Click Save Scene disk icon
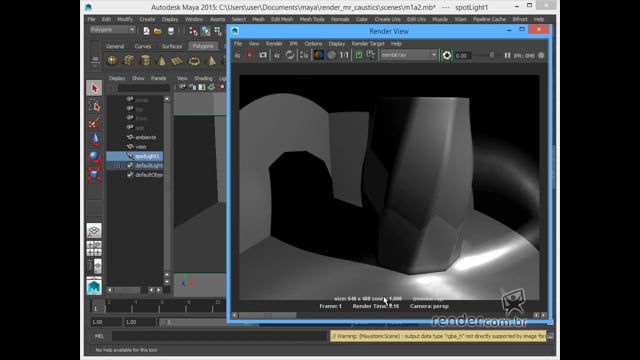Viewport: 640px width, 360px height. click(171, 31)
